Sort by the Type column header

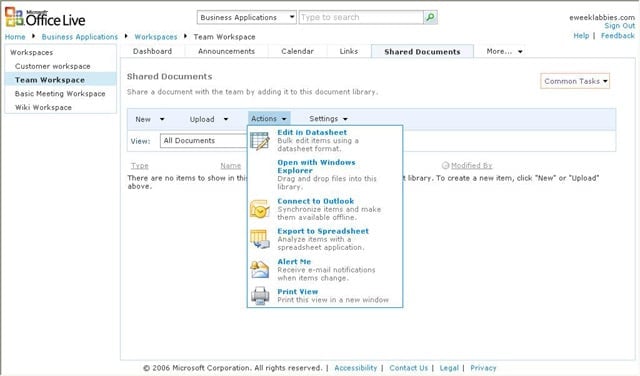click(x=140, y=165)
